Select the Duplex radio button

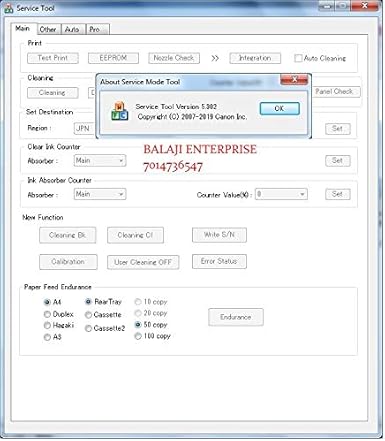[47, 314]
